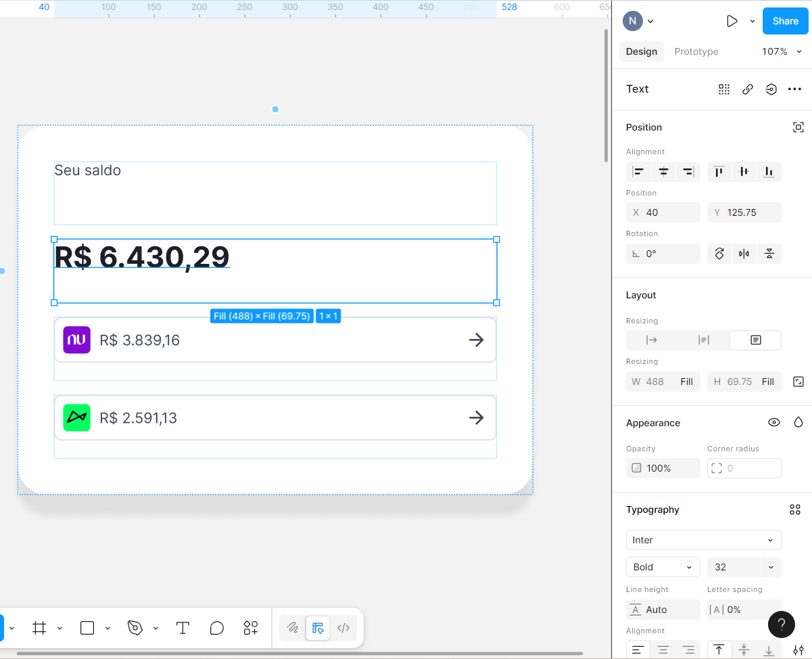Viewport: 812px width, 659px height.
Task: Set text align right
Action: coord(688,650)
